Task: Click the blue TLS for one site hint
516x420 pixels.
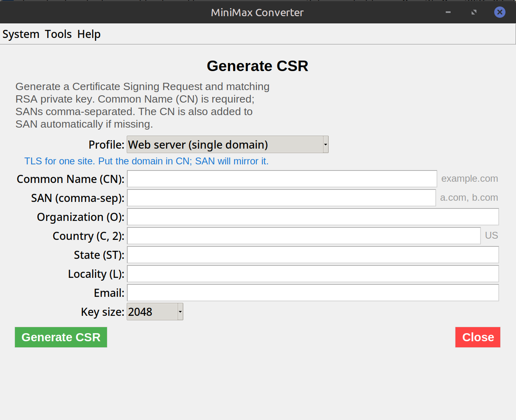Action: coord(146,161)
